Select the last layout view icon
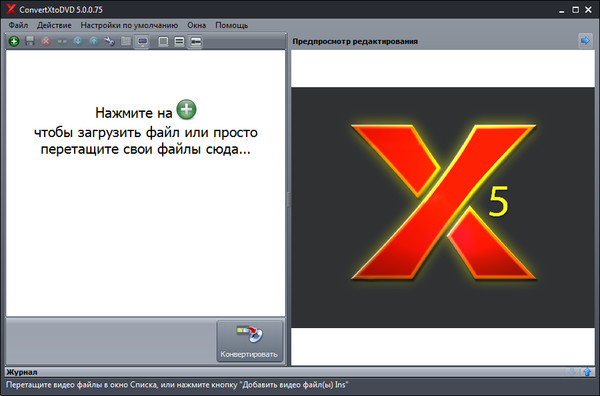The image size is (600, 396). tap(196, 41)
